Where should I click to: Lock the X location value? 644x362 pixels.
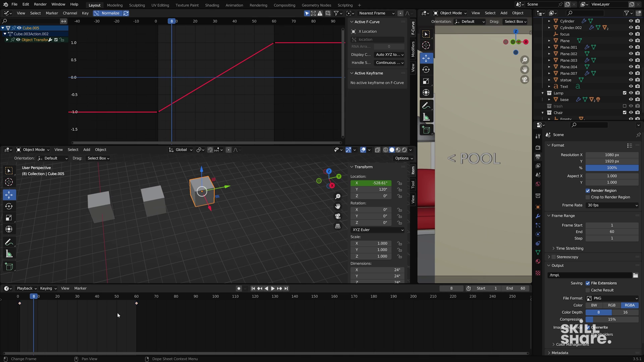(x=399, y=183)
